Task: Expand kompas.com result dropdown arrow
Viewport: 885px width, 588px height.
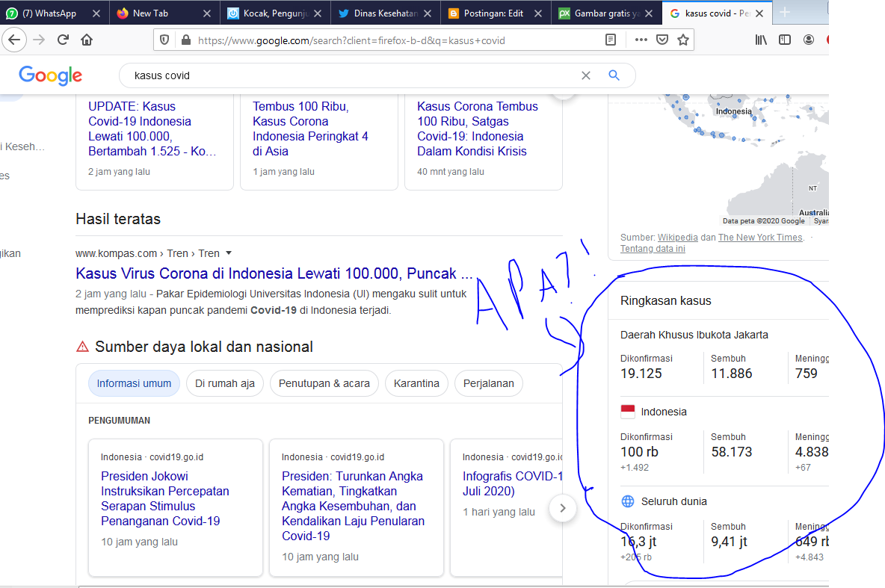Action: pyautogui.click(x=229, y=253)
